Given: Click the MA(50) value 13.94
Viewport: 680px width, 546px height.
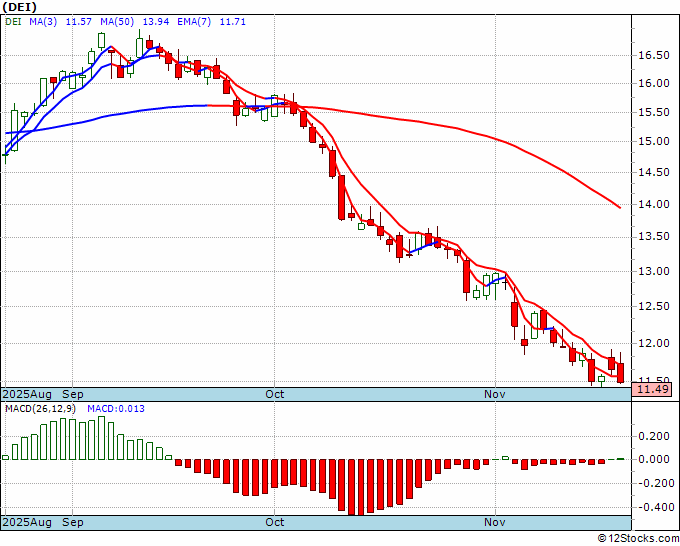Looking at the screenshot, I should pyautogui.click(x=156, y=22).
